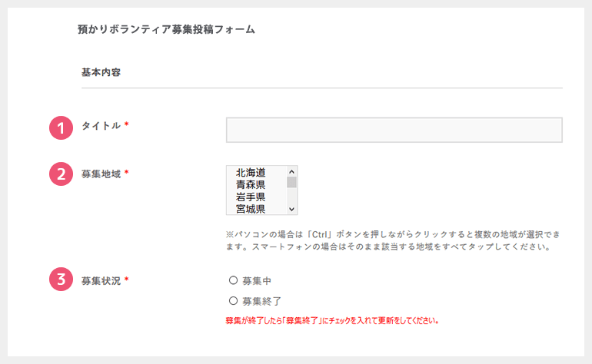Click the pink number 2 badge
This screenshot has width=592, height=364.
61,174
